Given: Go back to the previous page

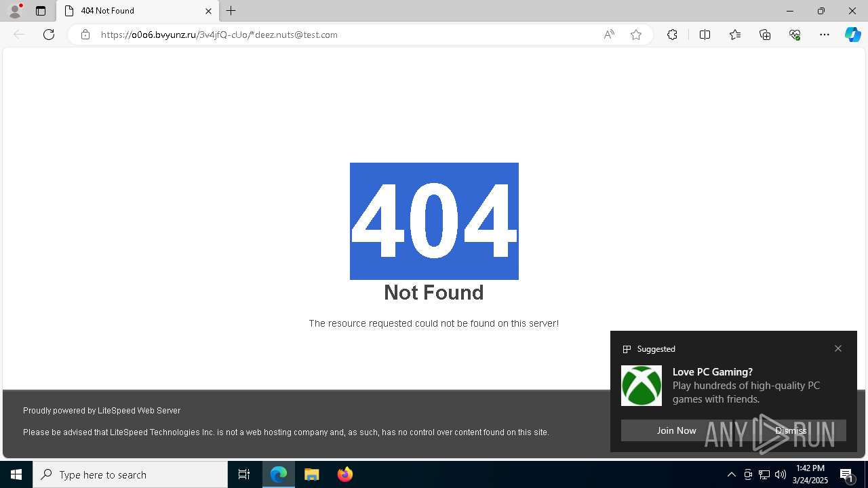Looking at the screenshot, I should coord(19,35).
